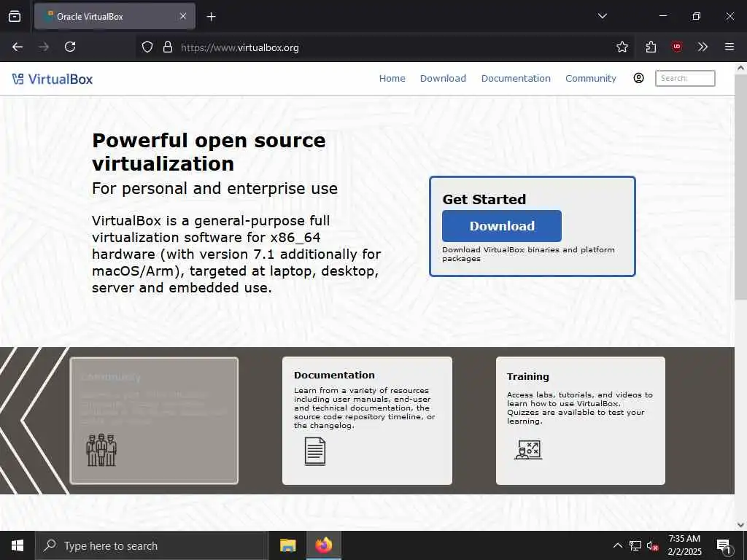Open the Documentation card
Screen dimensions: 747x560
pyautogui.click(x=367, y=421)
